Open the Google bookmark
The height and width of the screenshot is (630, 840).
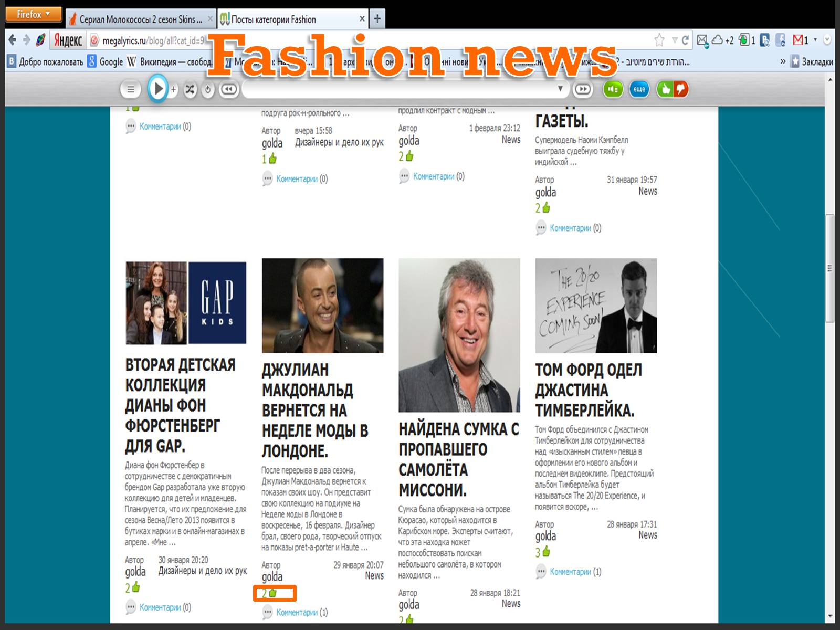coord(106,62)
